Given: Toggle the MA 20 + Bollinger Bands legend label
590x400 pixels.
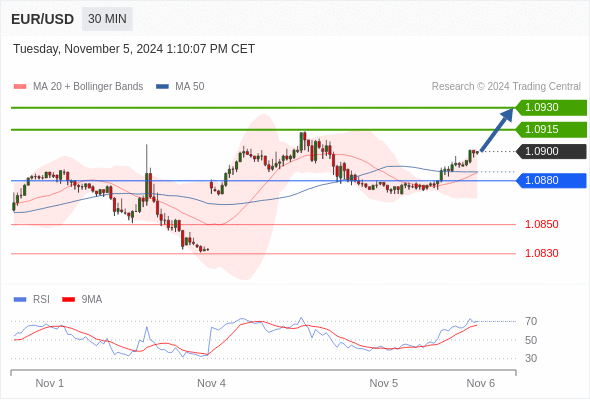Looking at the screenshot, I should pos(88,87).
